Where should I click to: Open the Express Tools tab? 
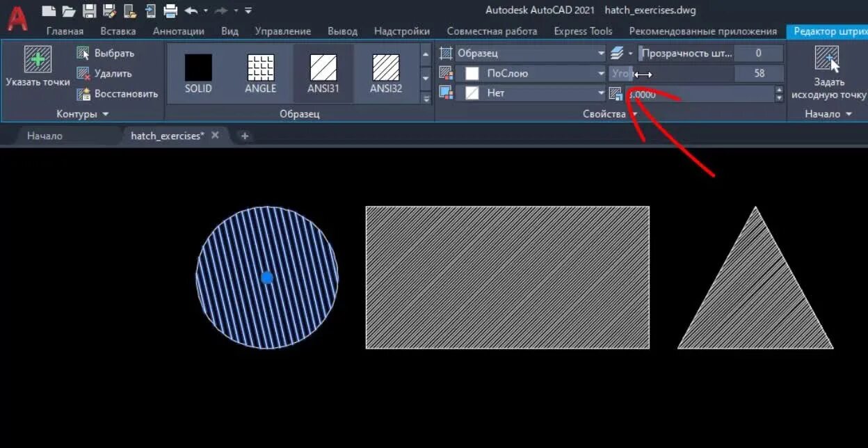584,31
